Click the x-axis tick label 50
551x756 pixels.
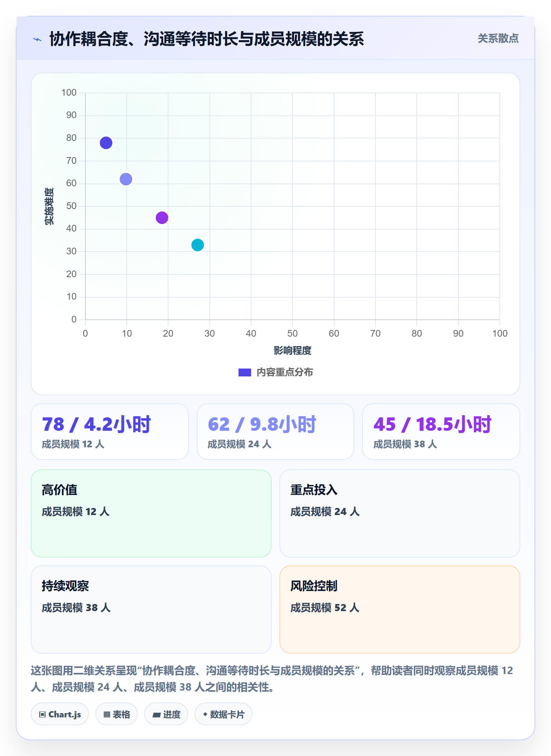point(292,334)
